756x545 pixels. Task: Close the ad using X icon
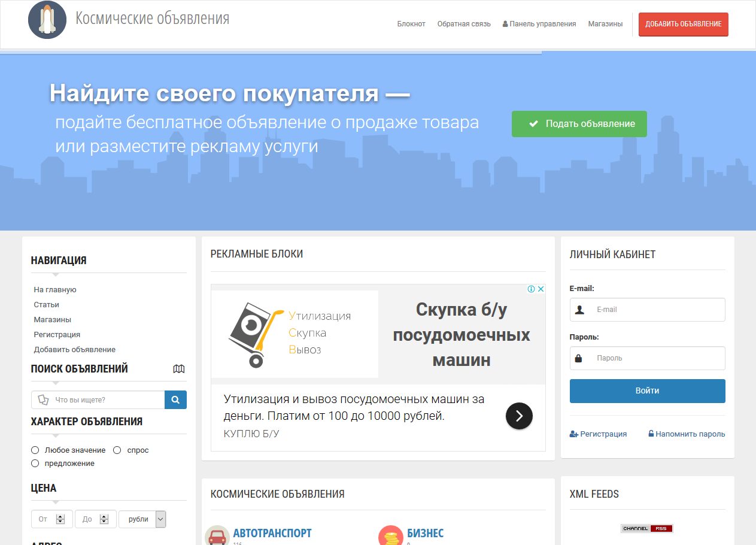pyautogui.click(x=541, y=289)
